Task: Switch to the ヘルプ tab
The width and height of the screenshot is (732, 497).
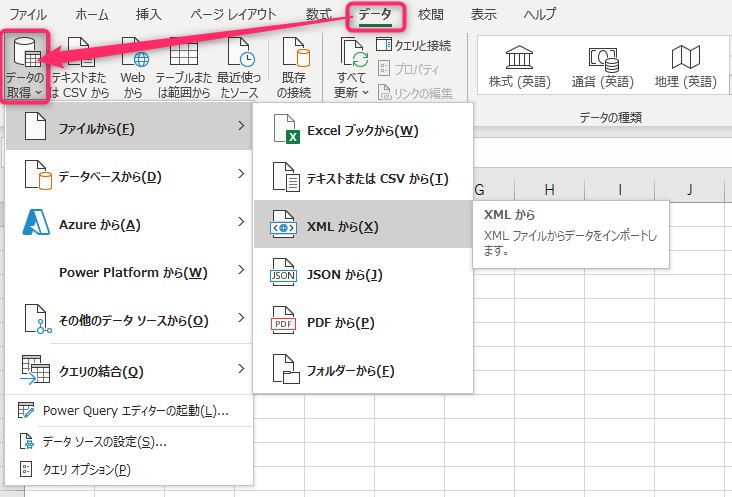Action: (540, 14)
